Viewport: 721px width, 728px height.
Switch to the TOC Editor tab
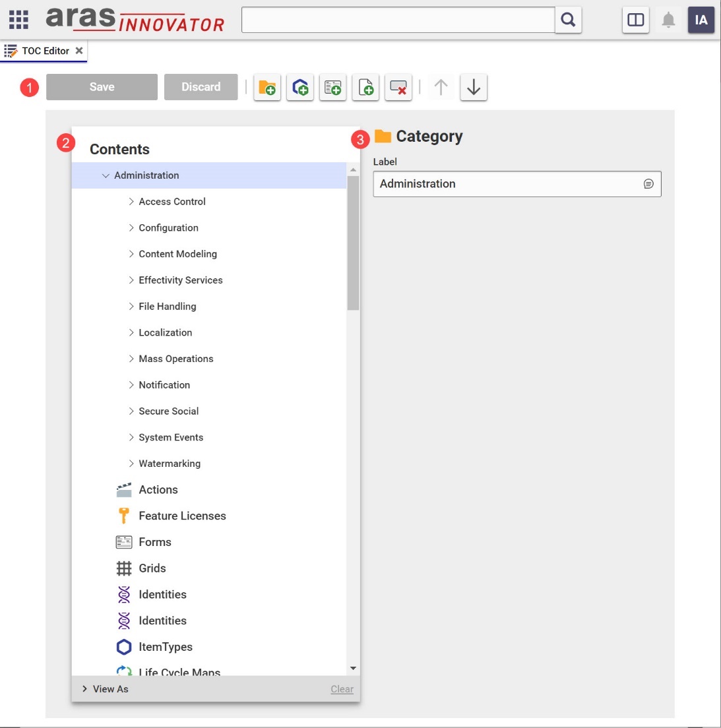point(45,51)
